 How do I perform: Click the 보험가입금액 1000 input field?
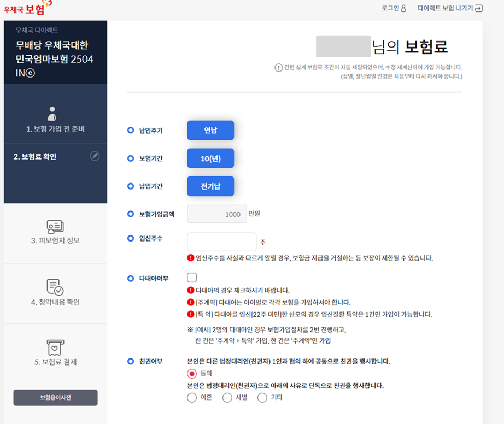(x=217, y=214)
